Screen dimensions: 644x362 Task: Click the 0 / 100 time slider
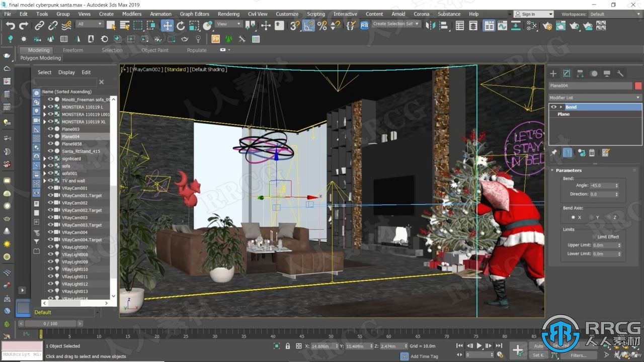pos(50,324)
